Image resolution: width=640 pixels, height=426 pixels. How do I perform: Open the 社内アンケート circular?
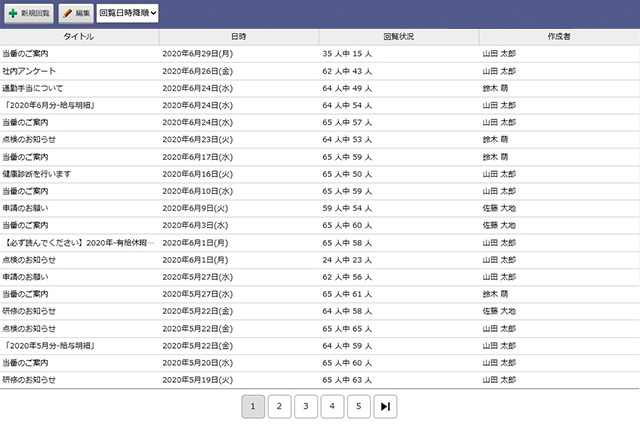pyautogui.click(x=30, y=71)
